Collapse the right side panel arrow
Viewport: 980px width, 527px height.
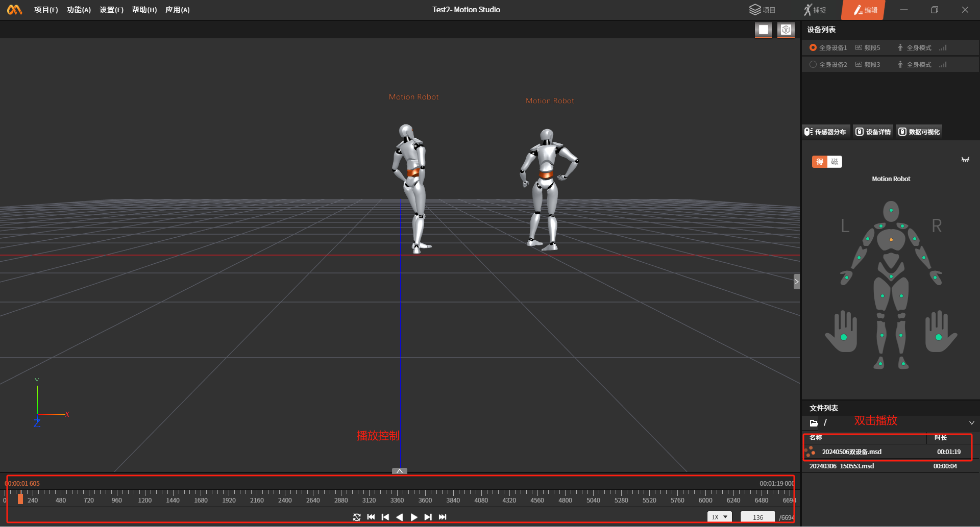[796, 282]
